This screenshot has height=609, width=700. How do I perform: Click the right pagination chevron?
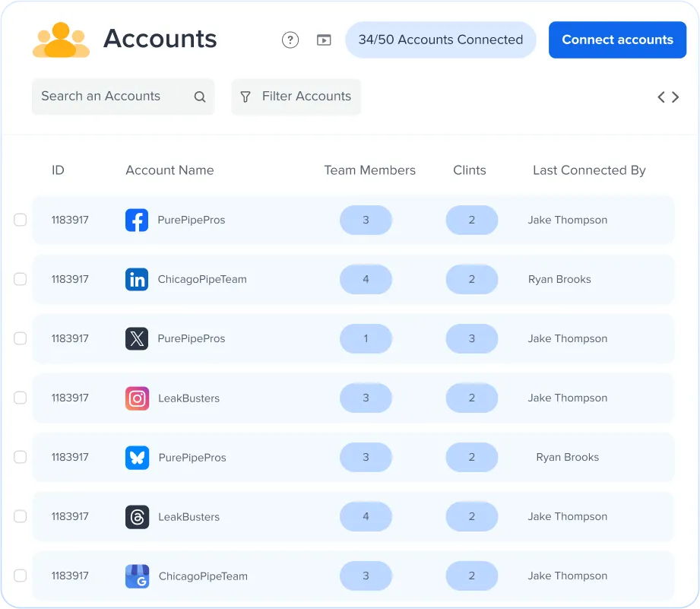676,97
